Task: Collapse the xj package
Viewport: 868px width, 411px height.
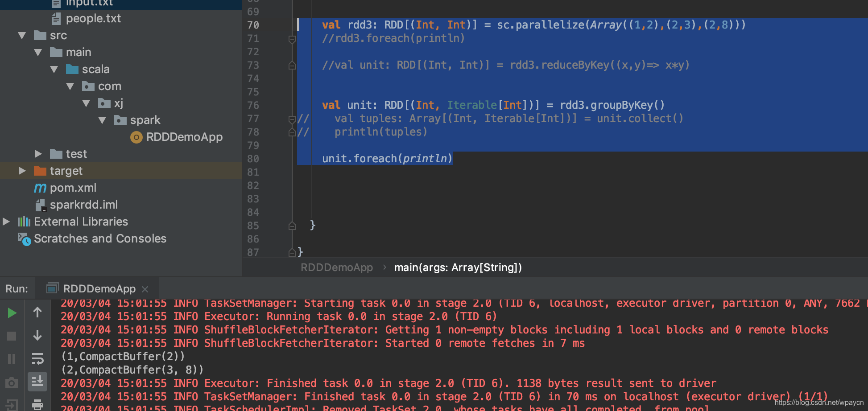Action: pos(86,103)
